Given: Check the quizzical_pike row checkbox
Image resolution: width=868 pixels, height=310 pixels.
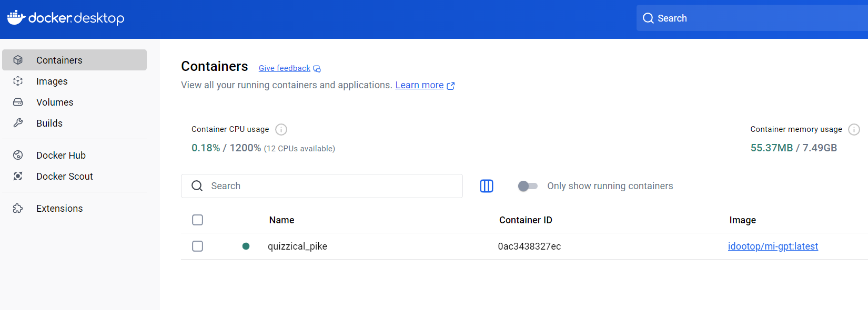Looking at the screenshot, I should 198,246.
